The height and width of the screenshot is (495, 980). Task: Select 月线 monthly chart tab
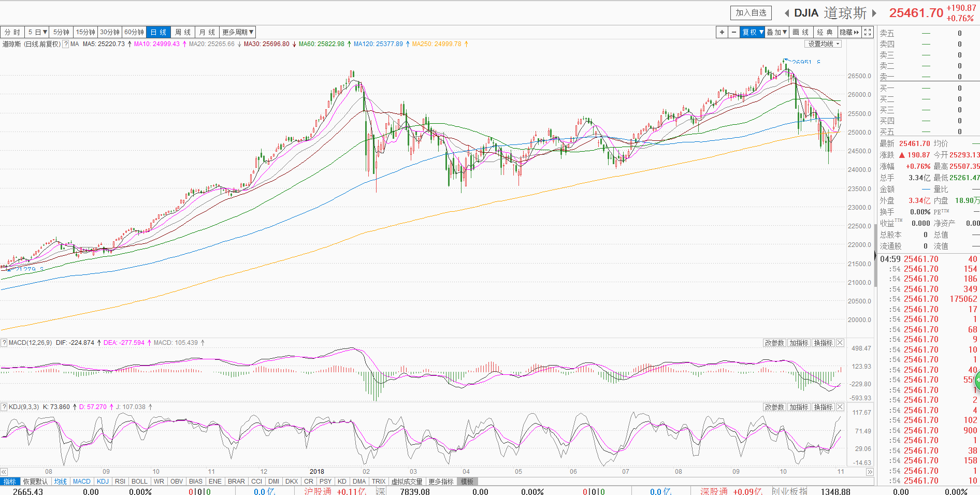pos(207,32)
